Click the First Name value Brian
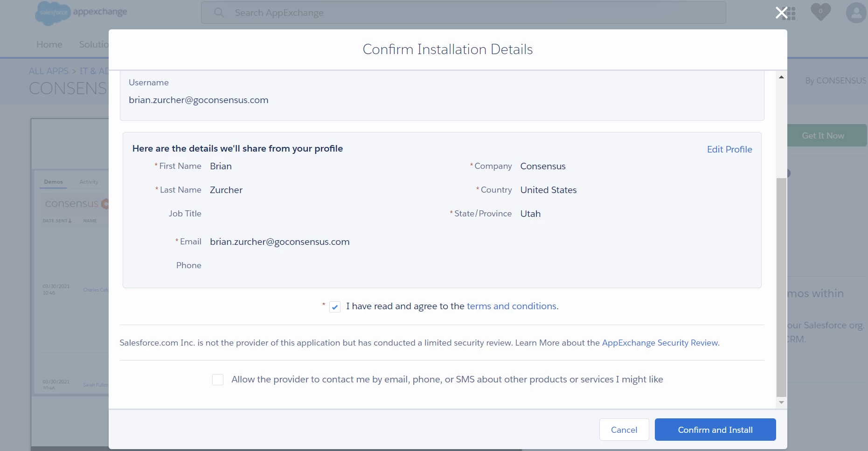The width and height of the screenshot is (868, 451). pyautogui.click(x=221, y=166)
